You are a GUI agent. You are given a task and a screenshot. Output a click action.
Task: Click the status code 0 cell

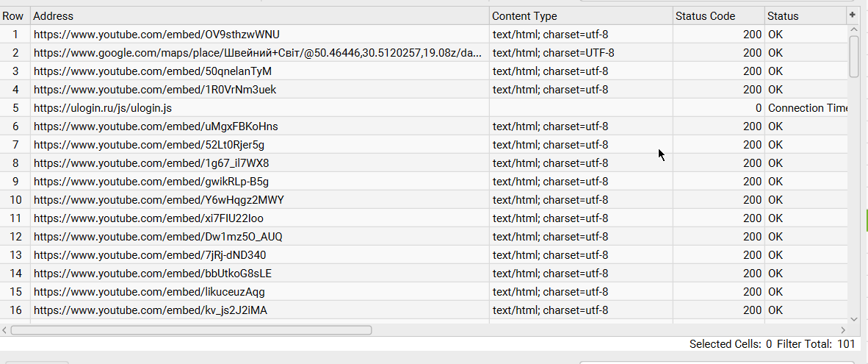(717, 108)
